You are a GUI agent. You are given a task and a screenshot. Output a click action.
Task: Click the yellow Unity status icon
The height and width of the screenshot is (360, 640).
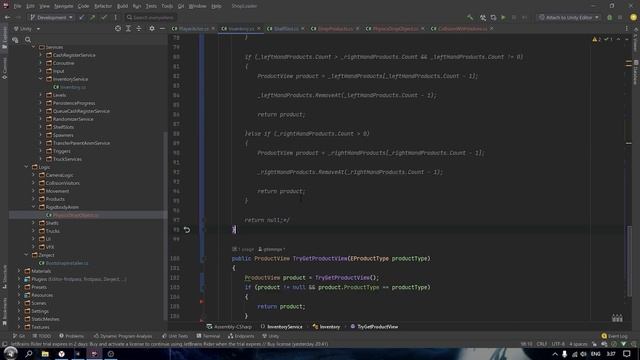tap(633, 17)
